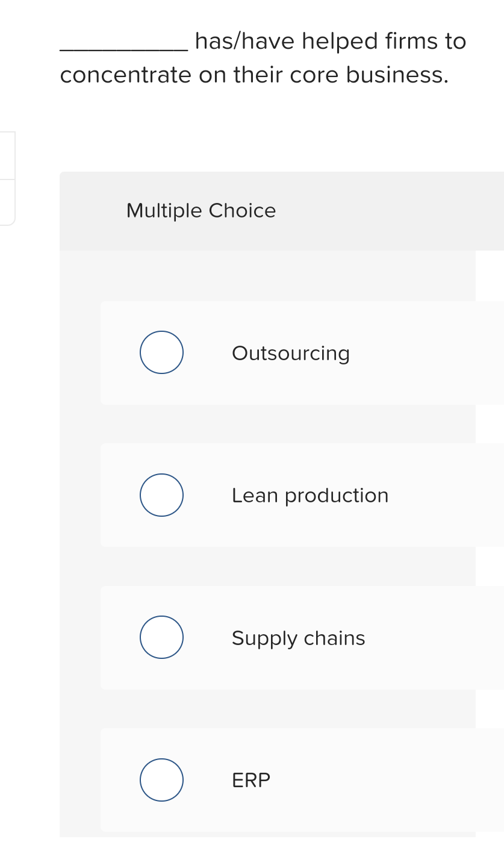Screen dimensions: 504x842
Task: Click the Supply chains answer label
Action: click(299, 638)
